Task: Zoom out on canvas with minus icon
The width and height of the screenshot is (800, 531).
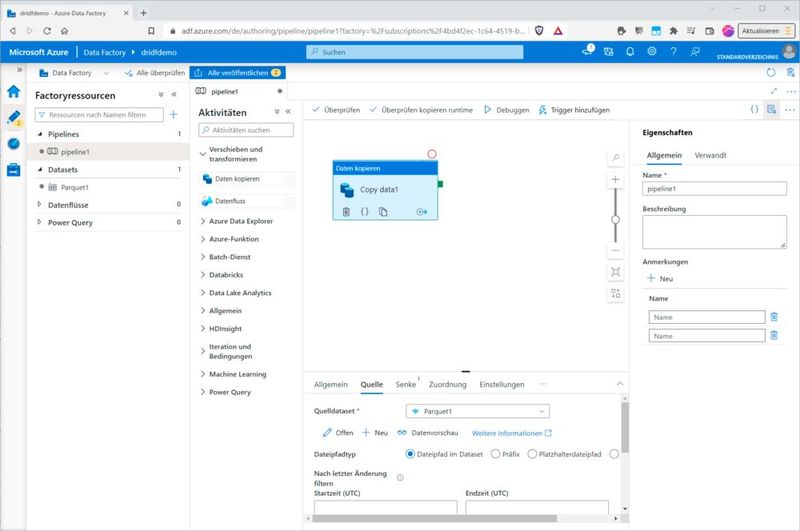Action: click(616, 250)
